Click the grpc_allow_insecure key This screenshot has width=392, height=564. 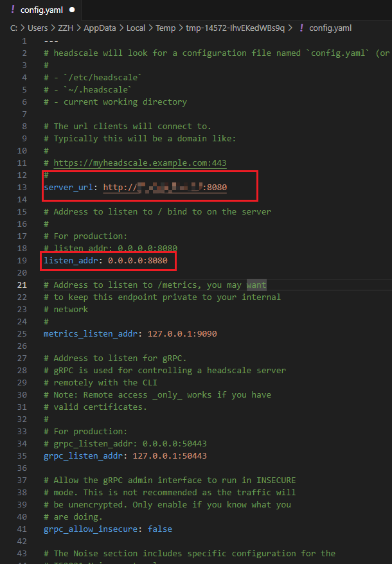[91, 529]
